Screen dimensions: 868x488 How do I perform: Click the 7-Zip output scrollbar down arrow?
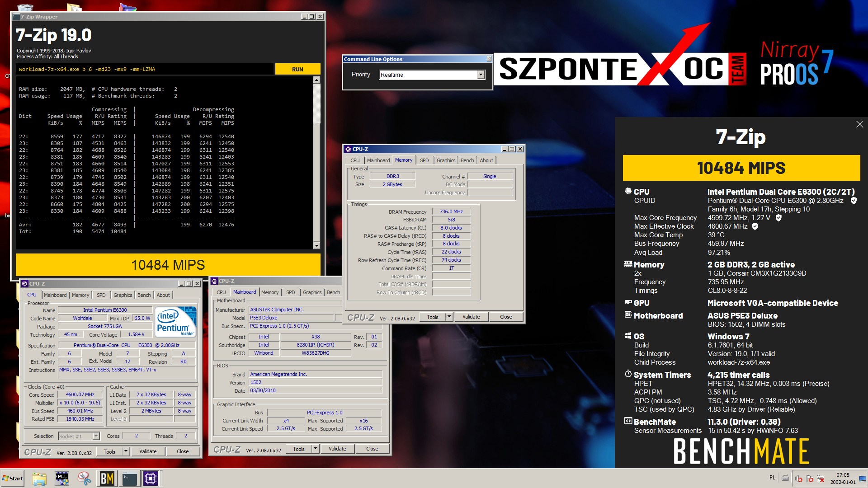point(316,246)
